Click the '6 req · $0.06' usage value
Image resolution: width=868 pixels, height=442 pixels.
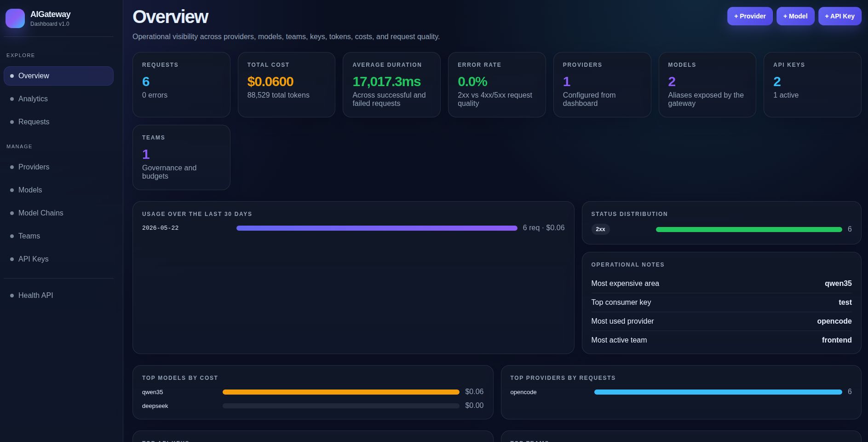(544, 228)
